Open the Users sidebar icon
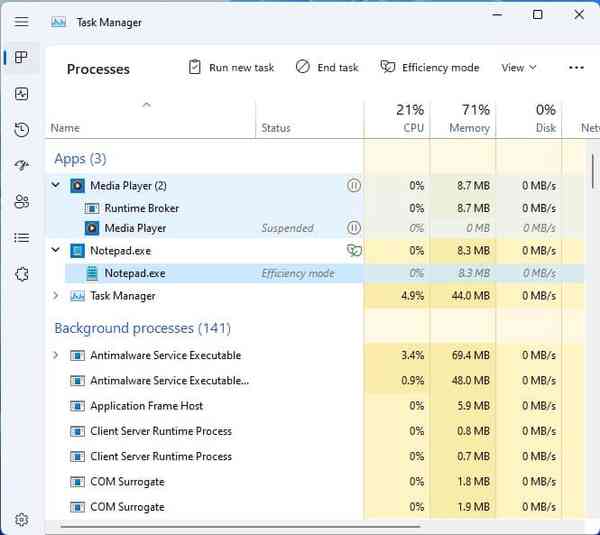The image size is (600, 535). pyautogui.click(x=21, y=201)
